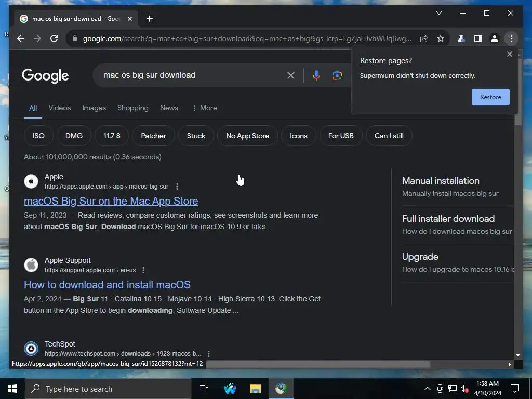Click the Apple result favicon
The image size is (532, 399).
point(31,181)
